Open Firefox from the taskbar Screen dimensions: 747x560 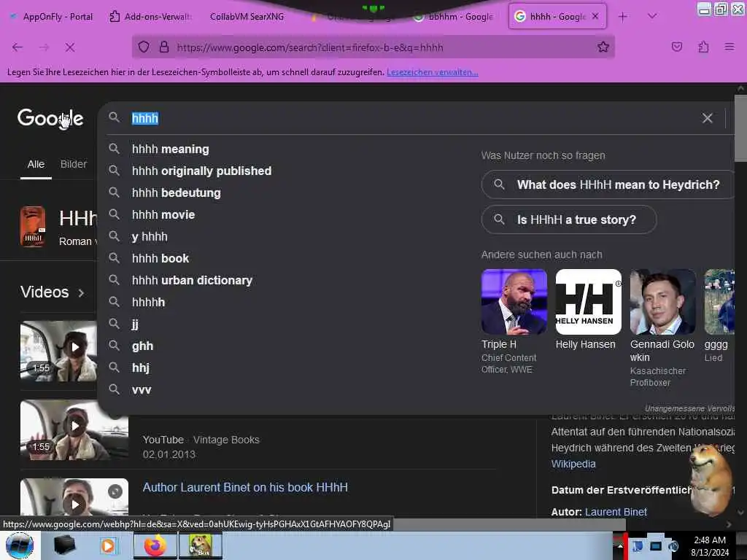[155, 545]
